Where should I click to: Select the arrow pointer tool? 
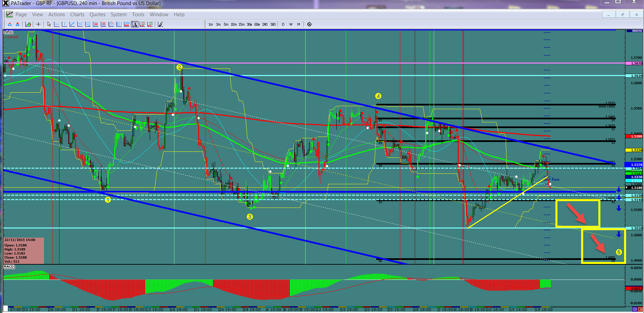(49, 24)
